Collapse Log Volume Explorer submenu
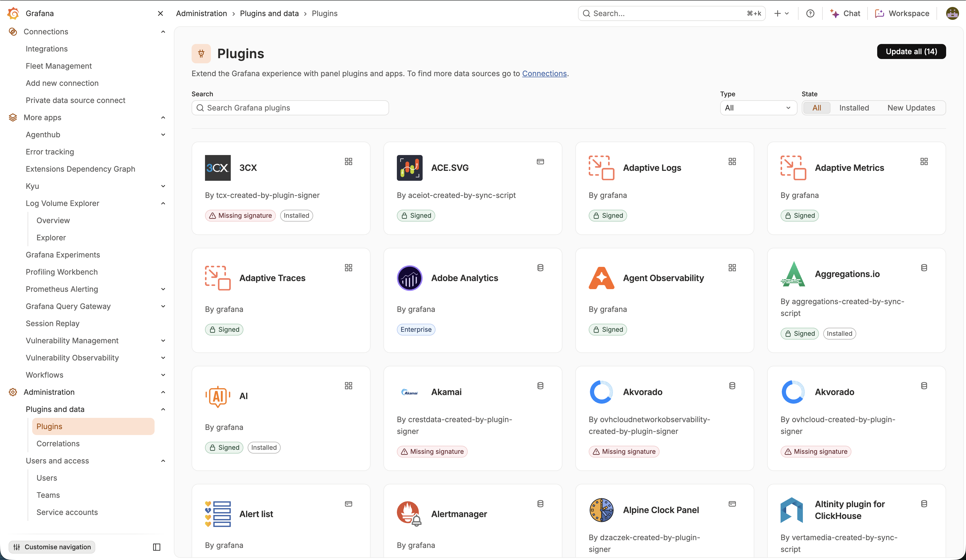 click(x=163, y=203)
